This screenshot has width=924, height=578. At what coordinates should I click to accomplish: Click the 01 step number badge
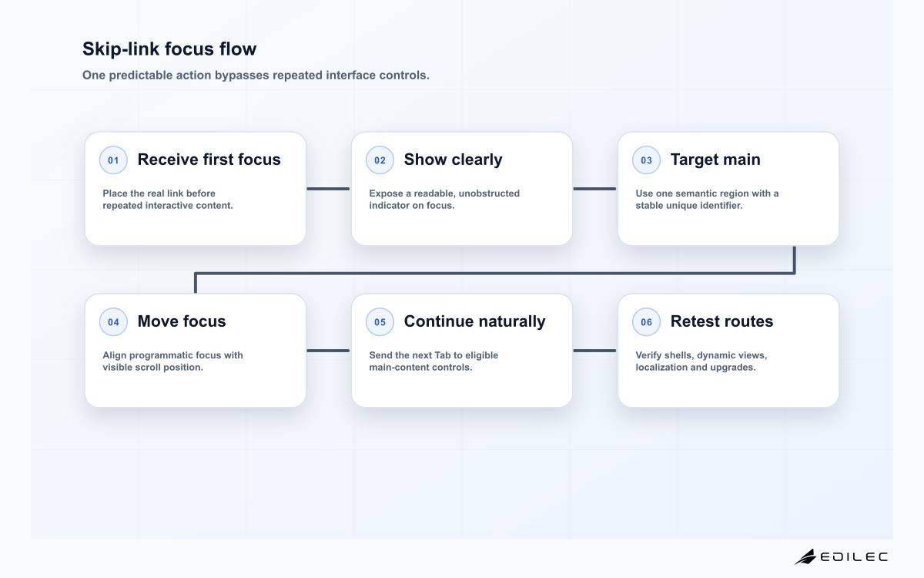[x=113, y=160]
